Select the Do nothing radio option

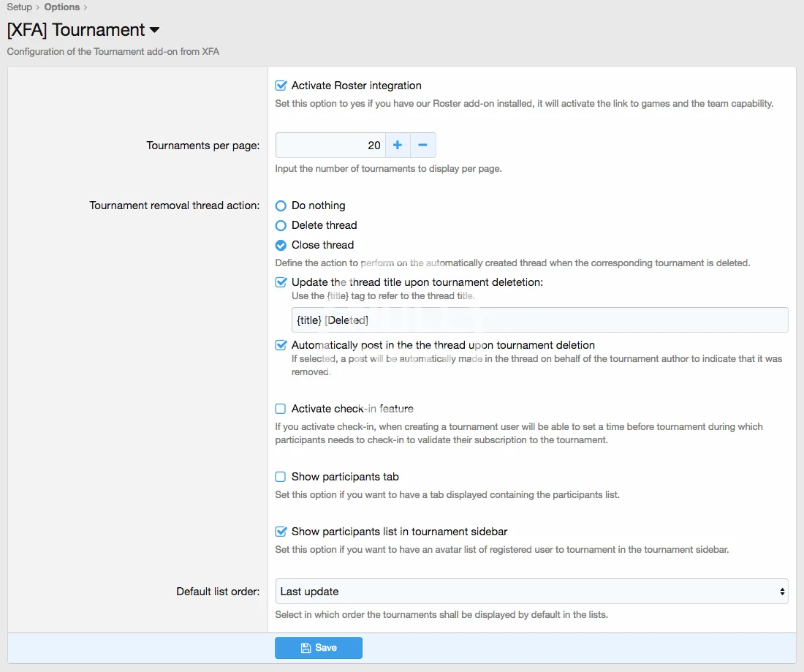(x=281, y=206)
